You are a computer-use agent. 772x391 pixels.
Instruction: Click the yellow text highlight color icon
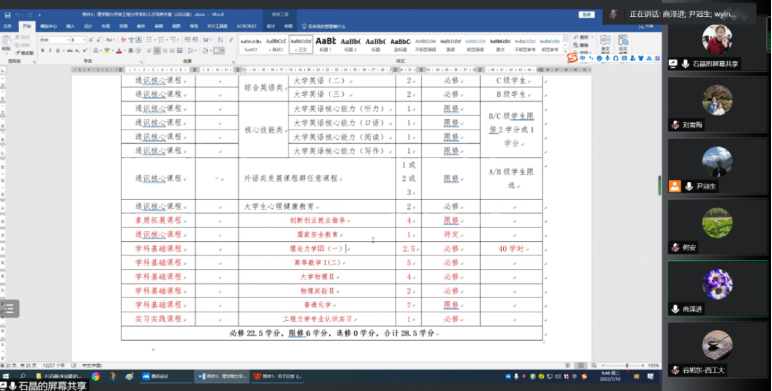coord(107,51)
